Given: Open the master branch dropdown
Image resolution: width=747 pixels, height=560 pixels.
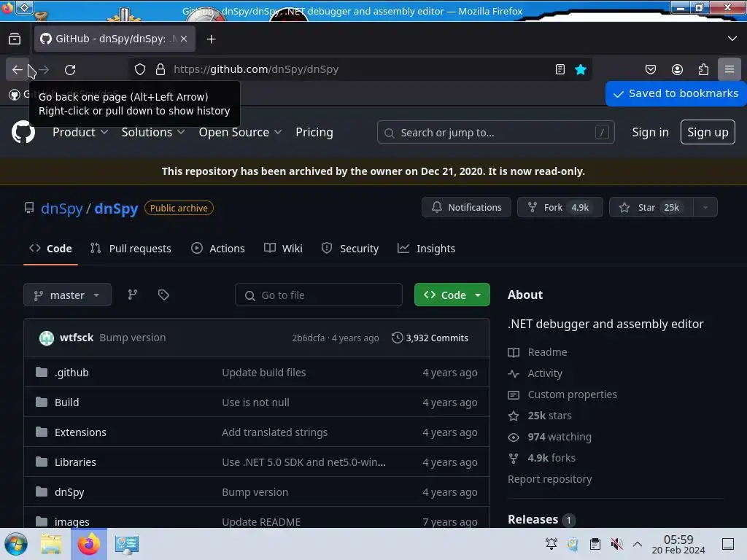Looking at the screenshot, I should coord(67,295).
